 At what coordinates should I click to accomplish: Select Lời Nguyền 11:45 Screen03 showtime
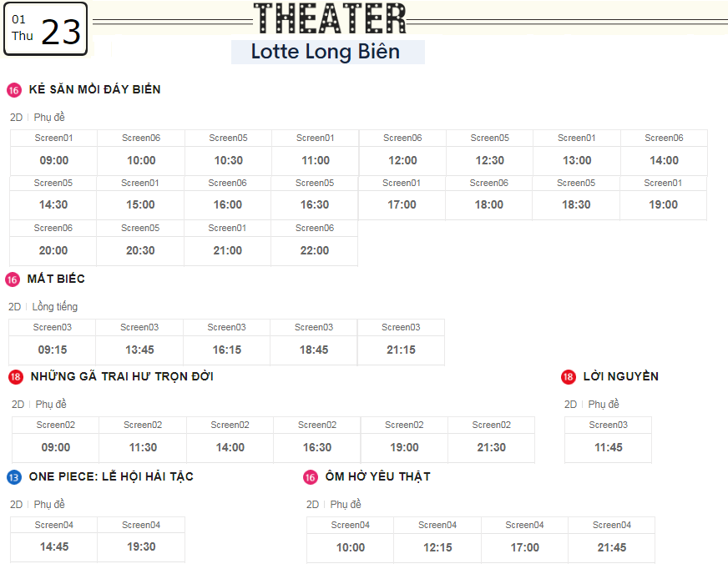pos(609,440)
